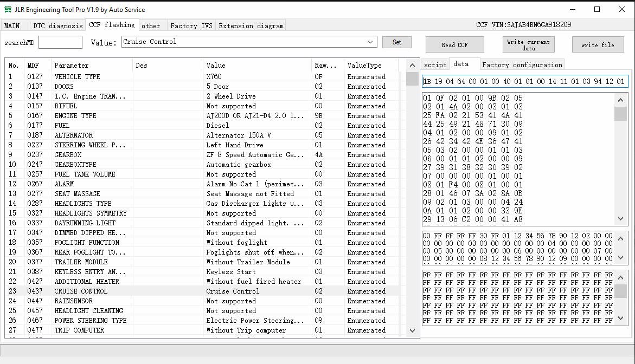Select the HEADLIGHT CLEANING row
The height and width of the screenshot is (364, 635).
(x=202, y=310)
